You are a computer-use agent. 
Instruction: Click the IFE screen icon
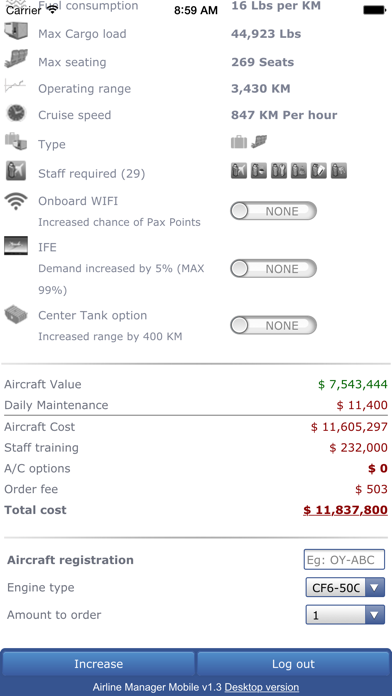click(x=16, y=245)
